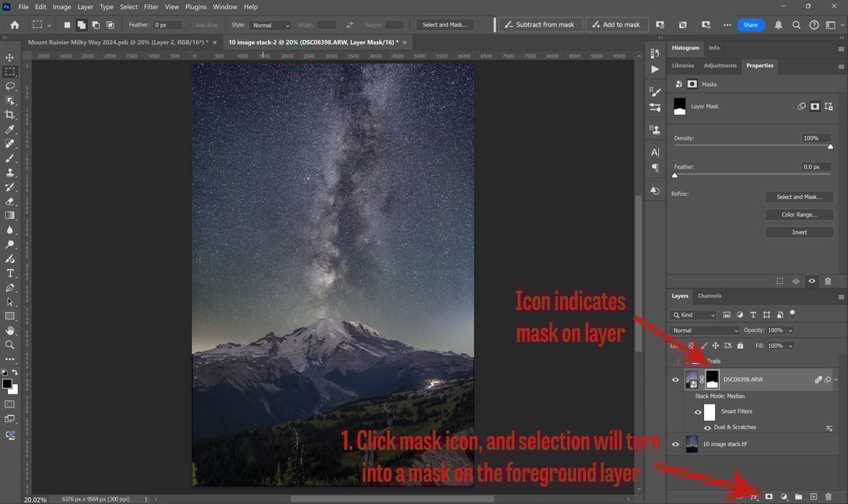
Task: Hide the DSC08398.ARW layer
Action: click(675, 380)
